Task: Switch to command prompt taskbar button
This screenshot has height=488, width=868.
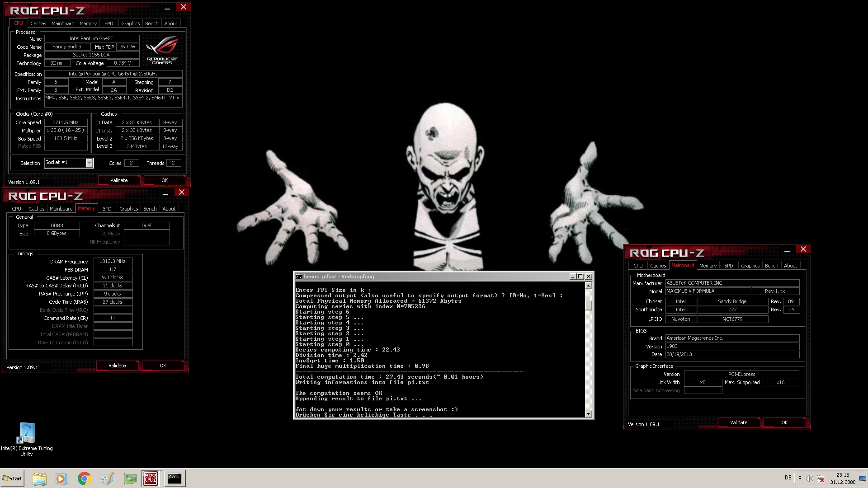Action: pos(174,479)
